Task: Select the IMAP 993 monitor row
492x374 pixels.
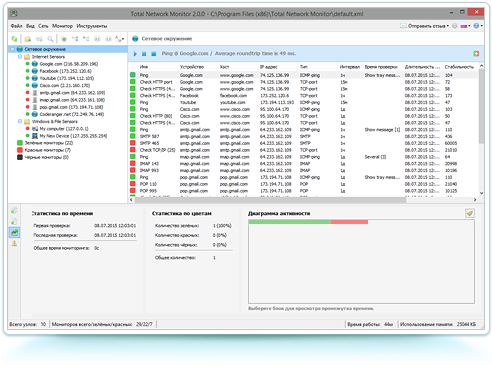Action: pos(304,170)
